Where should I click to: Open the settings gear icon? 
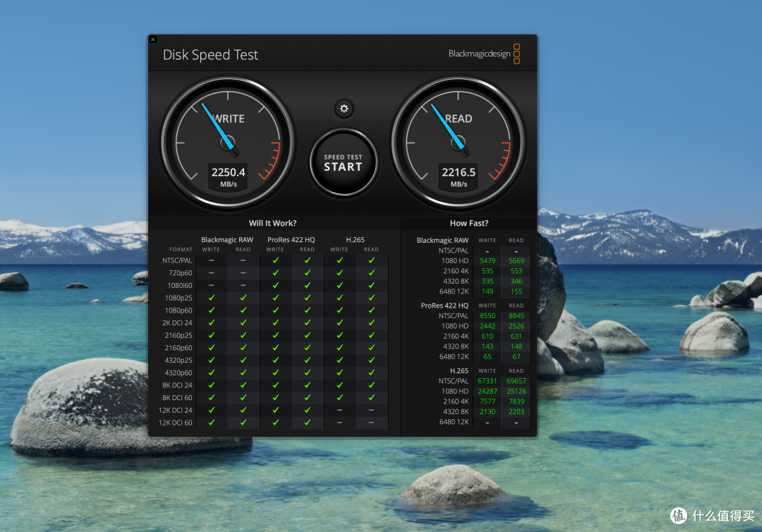(344, 109)
